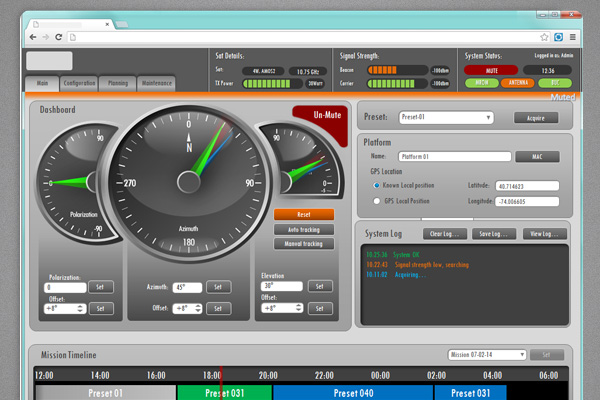This screenshot has height=400, width=600.
Task: Click the Polarization offset stepper
Action: [65, 309]
